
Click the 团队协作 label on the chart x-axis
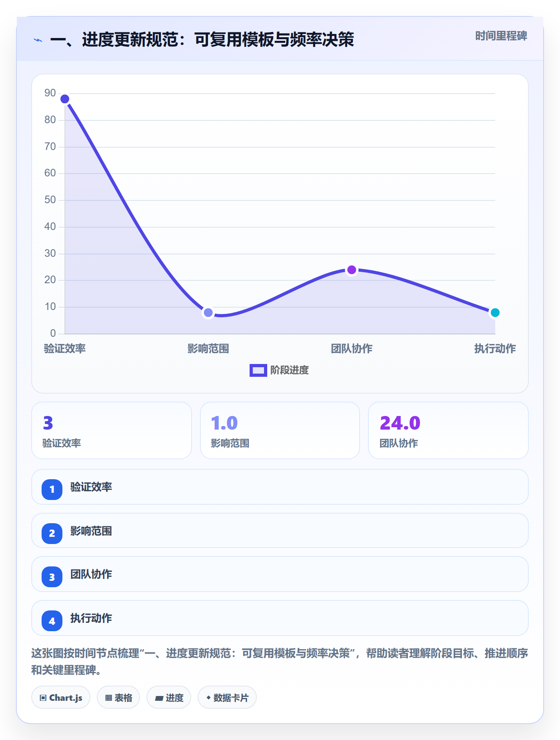352,349
